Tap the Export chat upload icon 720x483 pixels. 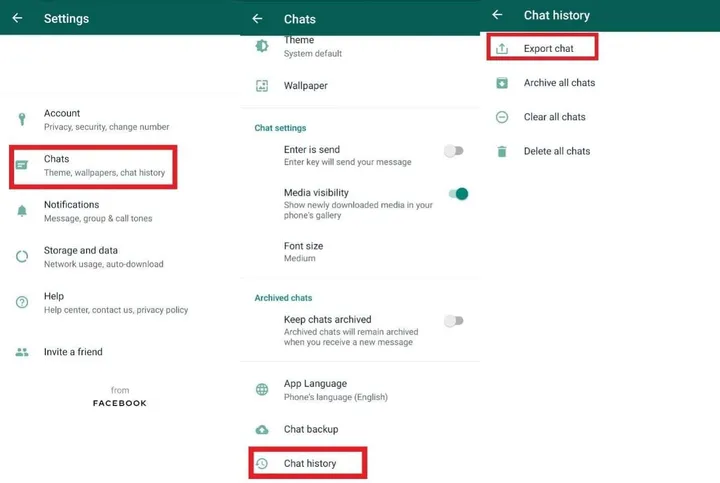(502, 49)
